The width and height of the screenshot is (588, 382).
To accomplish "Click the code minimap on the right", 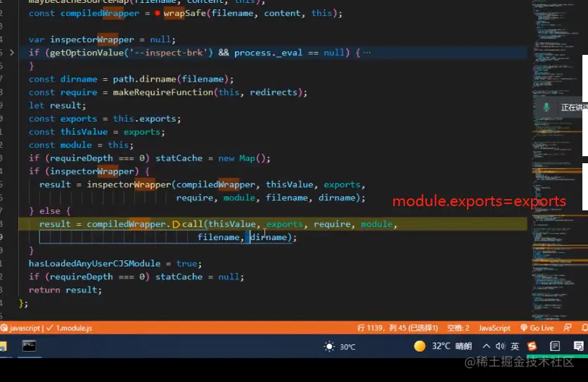I will coord(558,160).
